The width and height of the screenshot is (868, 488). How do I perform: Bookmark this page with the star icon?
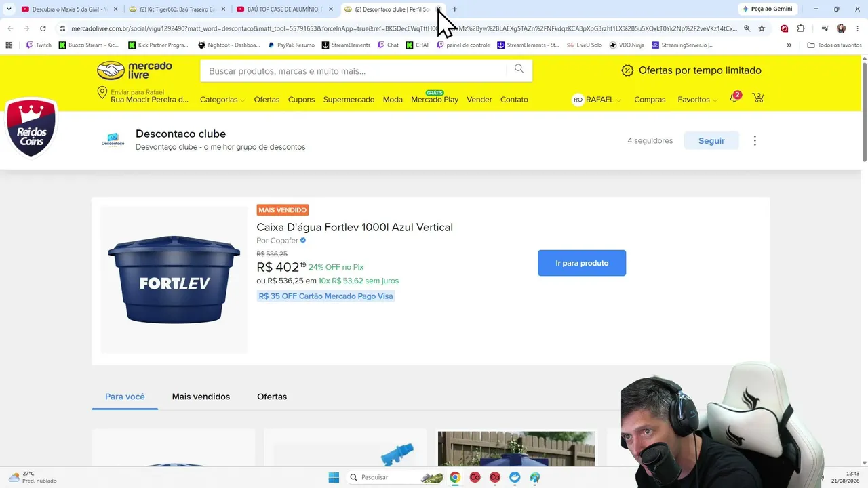click(762, 28)
